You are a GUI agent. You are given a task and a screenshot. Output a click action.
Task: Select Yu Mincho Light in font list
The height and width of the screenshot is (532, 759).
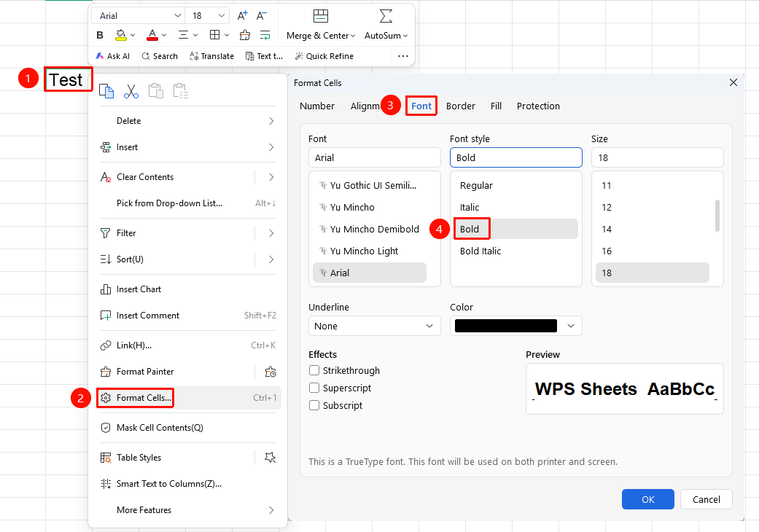(370, 251)
